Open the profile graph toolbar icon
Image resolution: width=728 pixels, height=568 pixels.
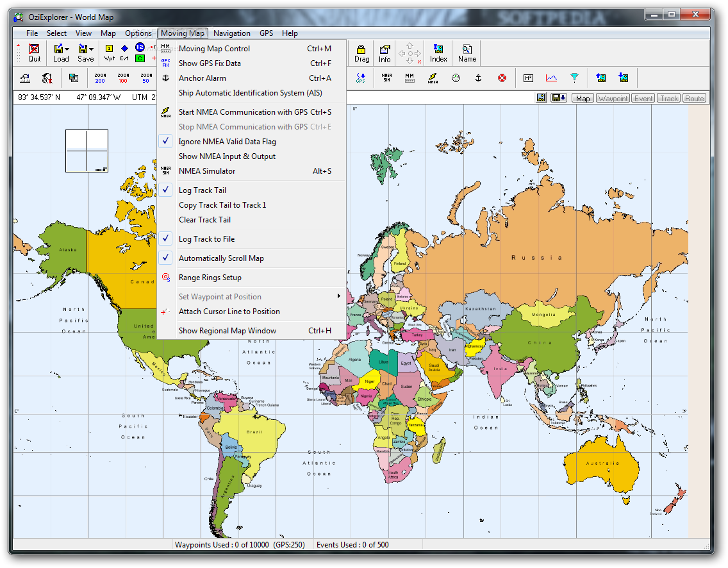coord(551,78)
